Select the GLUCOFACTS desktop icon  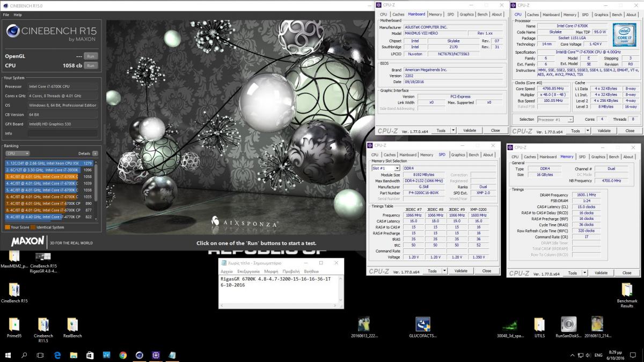pyautogui.click(x=423, y=328)
